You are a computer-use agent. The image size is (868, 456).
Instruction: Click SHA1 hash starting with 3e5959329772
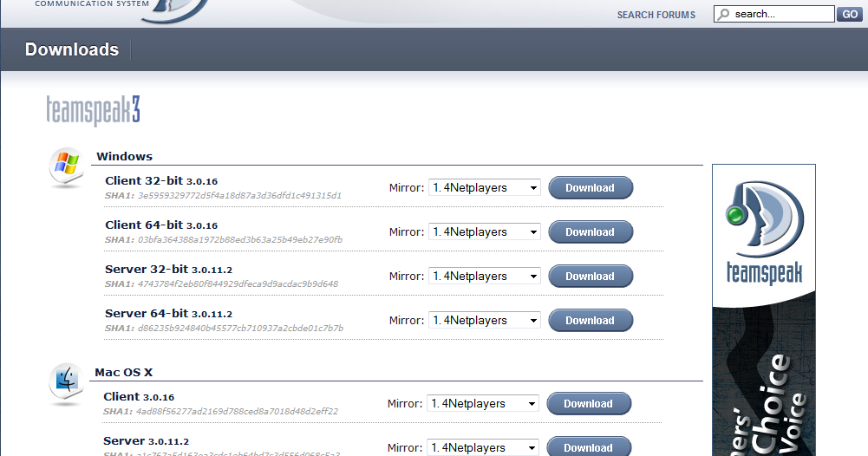pos(239,195)
